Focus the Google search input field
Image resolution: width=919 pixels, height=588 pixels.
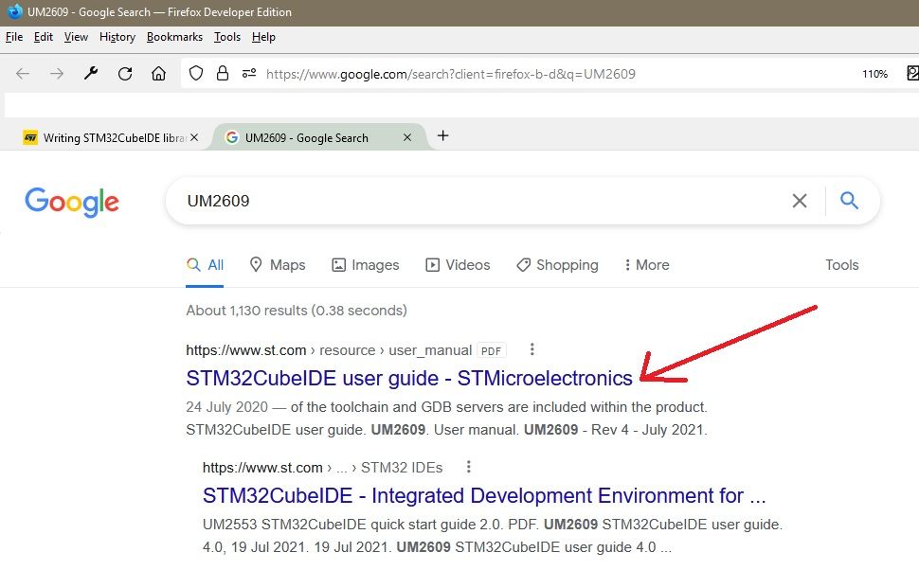480,201
